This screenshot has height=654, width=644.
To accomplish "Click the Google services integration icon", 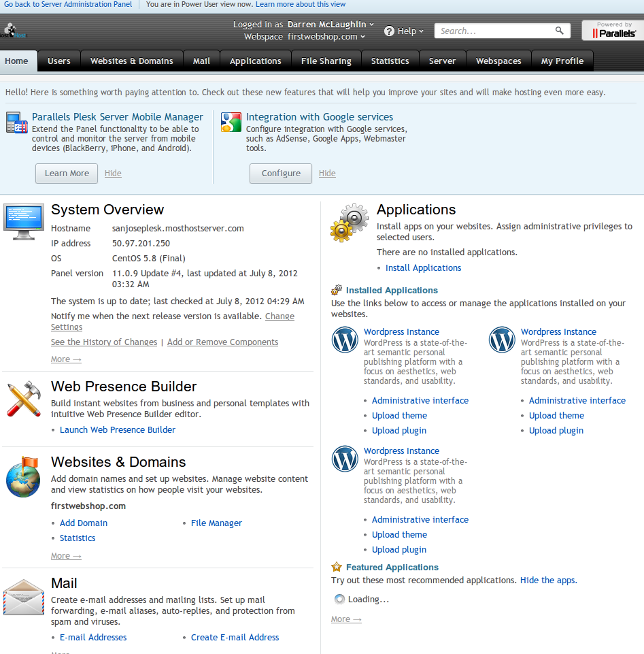I will 231,122.
